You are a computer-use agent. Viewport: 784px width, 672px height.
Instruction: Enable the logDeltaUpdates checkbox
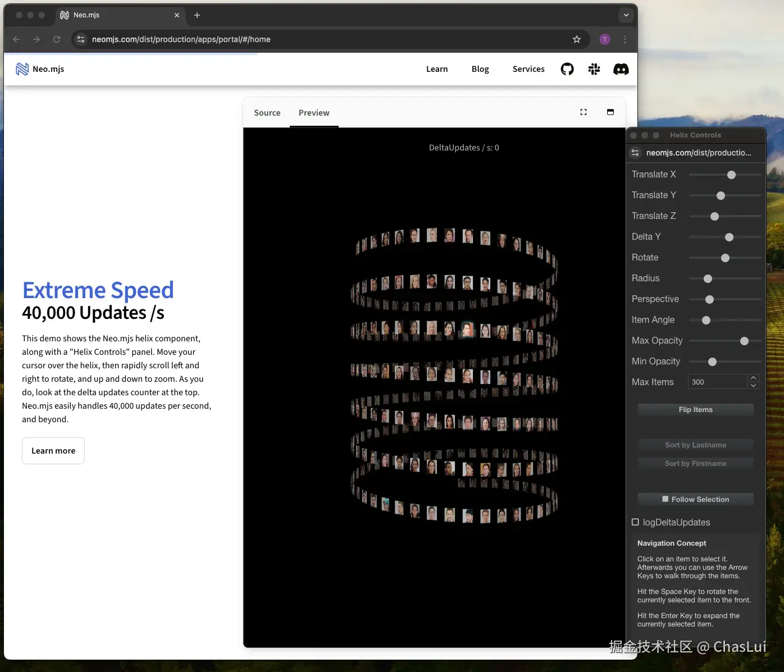tap(635, 522)
